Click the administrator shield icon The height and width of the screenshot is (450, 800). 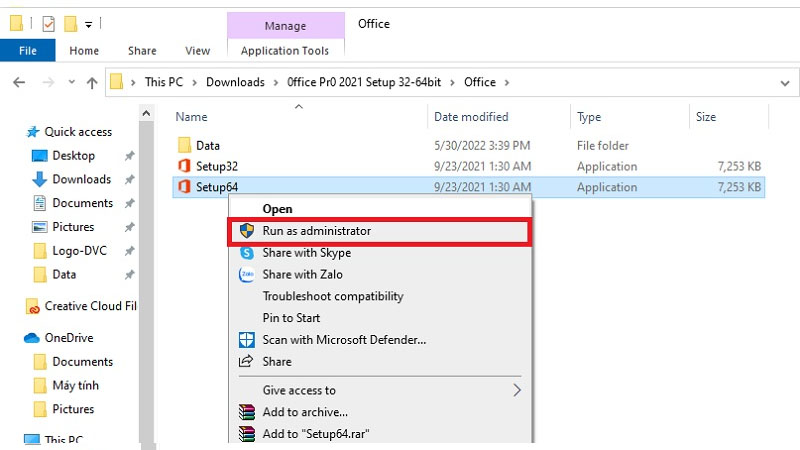pyautogui.click(x=246, y=231)
